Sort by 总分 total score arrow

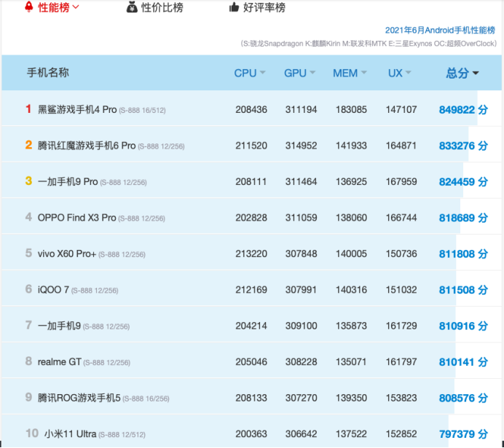[476, 74]
